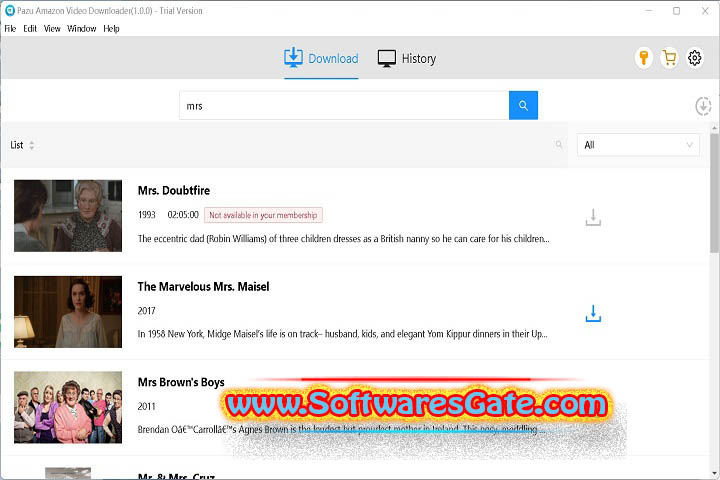The image size is (720, 480).
Task: Minimize the Pazu window
Action: coord(648,11)
